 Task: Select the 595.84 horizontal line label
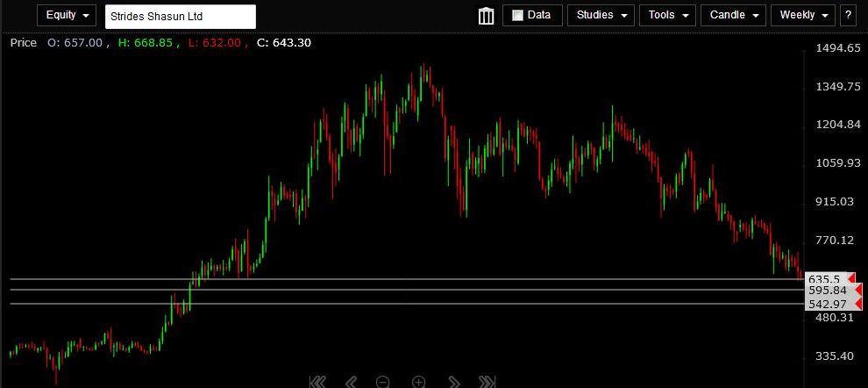tap(827, 291)
